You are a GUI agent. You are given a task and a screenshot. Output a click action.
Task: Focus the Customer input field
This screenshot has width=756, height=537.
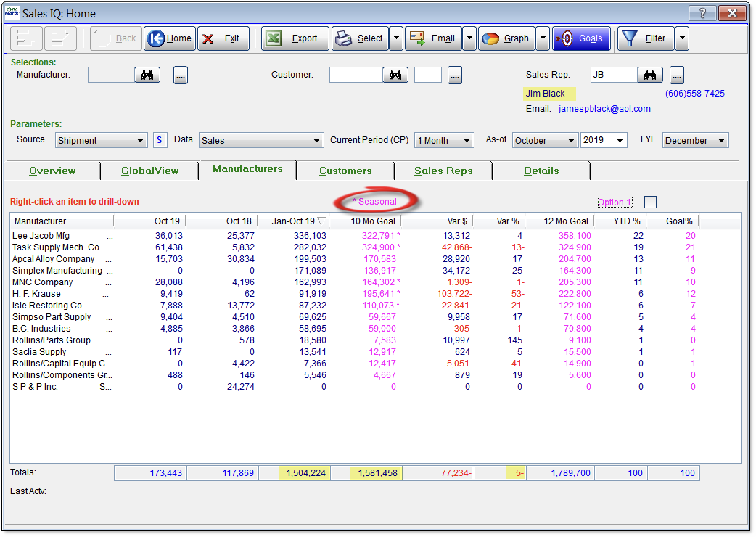pos(356,75)
